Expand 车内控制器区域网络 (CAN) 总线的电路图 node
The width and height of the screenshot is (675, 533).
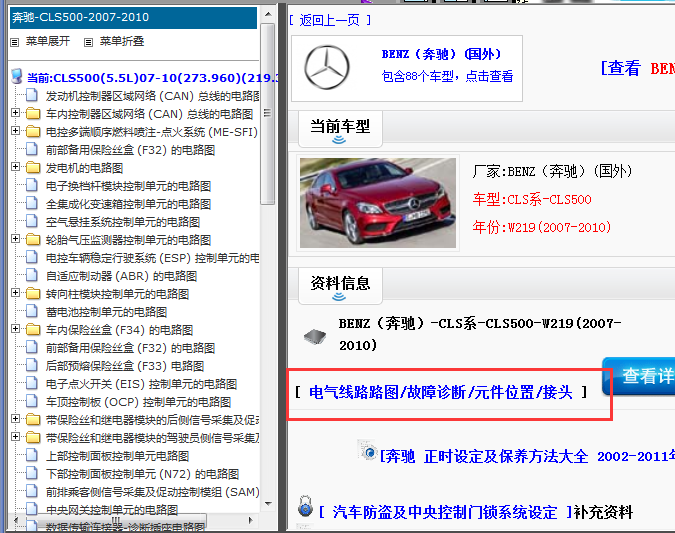point(15,113)
